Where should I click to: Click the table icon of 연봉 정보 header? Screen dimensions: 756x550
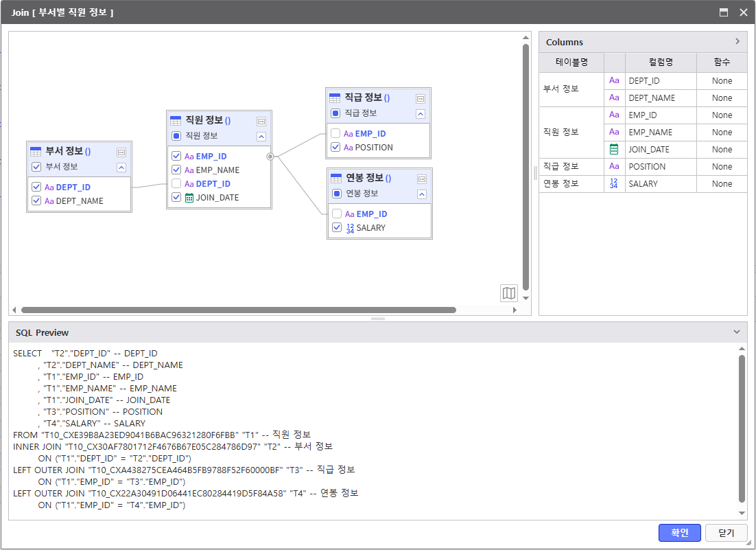pos(336,179)
